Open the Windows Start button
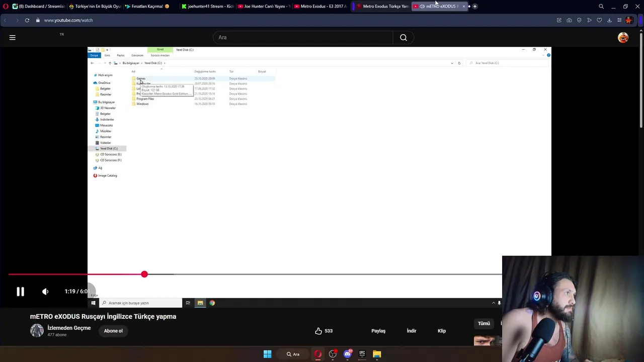Image resolution: width=644 pixels, height=362 pixels. pyautogui.click(x=267, y=354)
